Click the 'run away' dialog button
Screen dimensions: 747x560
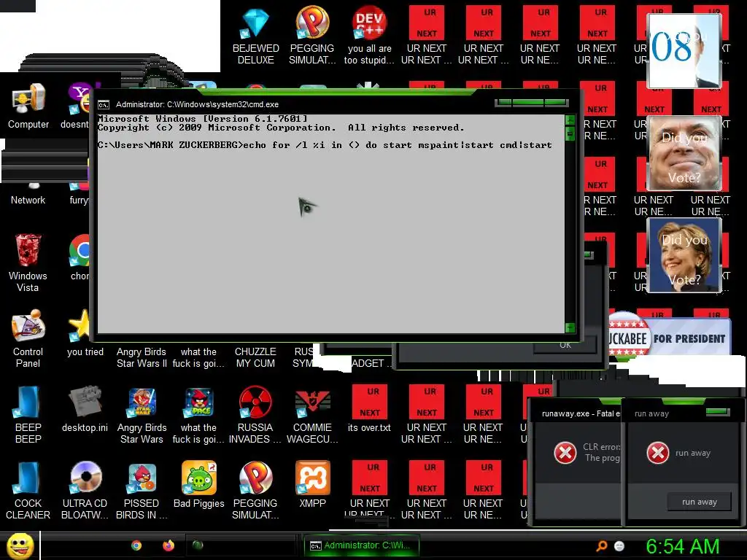[699, 502]
